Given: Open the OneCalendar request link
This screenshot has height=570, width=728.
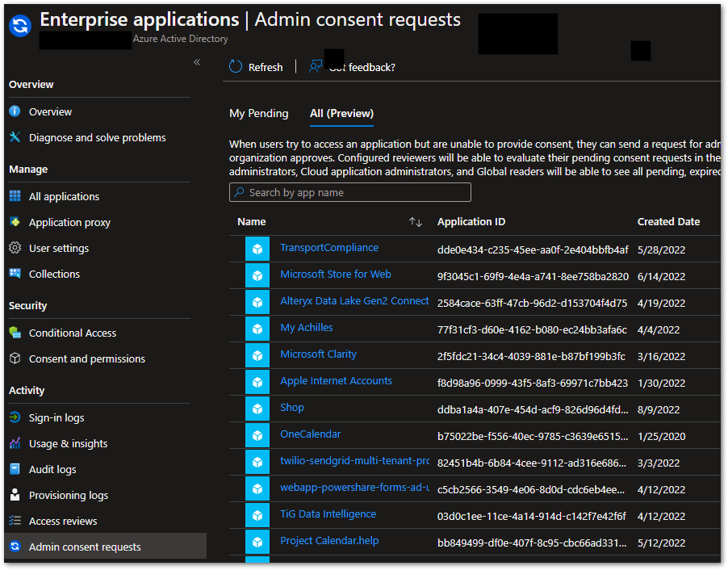Looking at the screenshot, I should (310, 434).
